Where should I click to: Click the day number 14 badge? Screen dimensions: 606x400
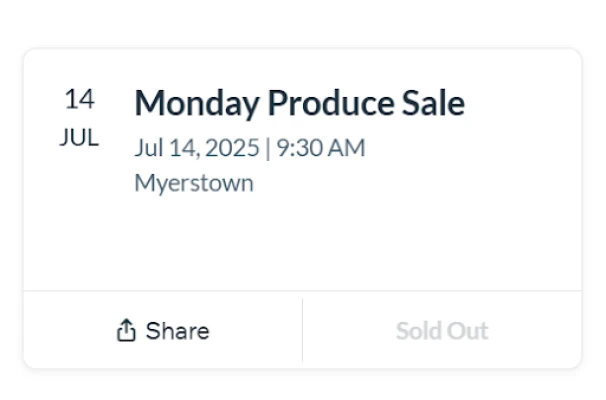coord(79,99)
